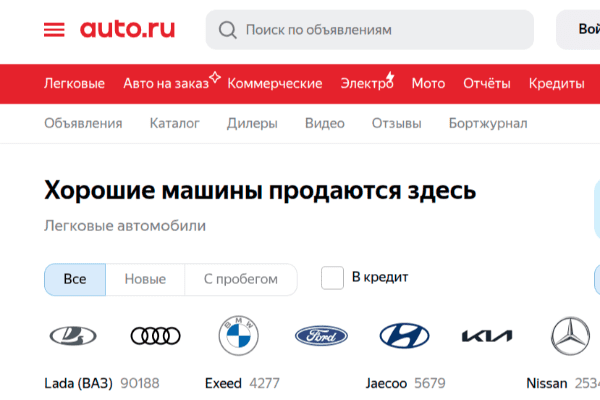Select the Audi rings logo

(155, 336)
